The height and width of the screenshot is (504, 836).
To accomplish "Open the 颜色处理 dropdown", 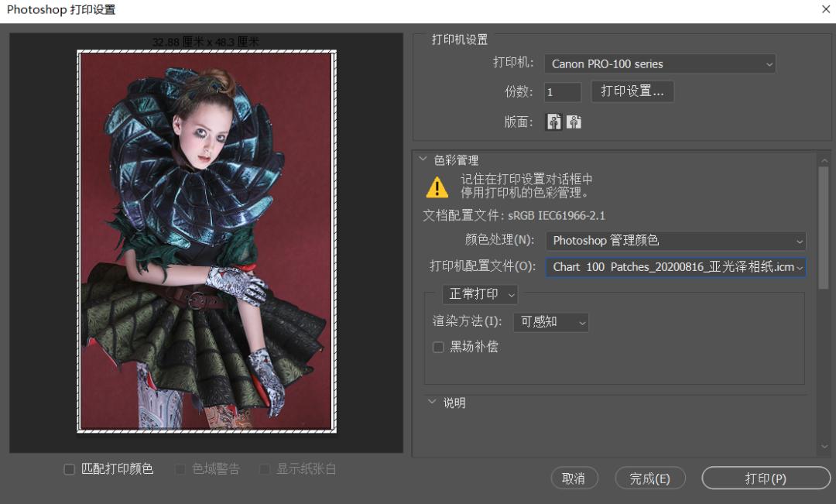I will pyautogui.click(x=675, y=241).
